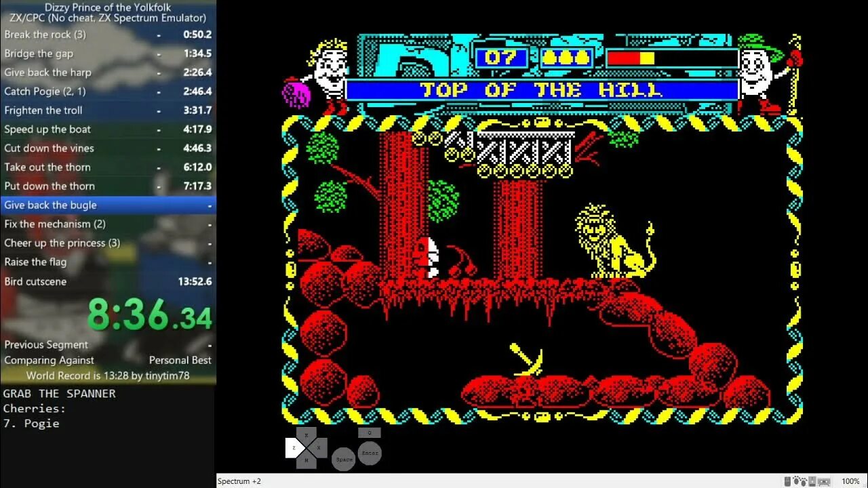This screenshot has width=868, height=488.
Task: Click the cassette tape icon in status bar
Action: 824,481
